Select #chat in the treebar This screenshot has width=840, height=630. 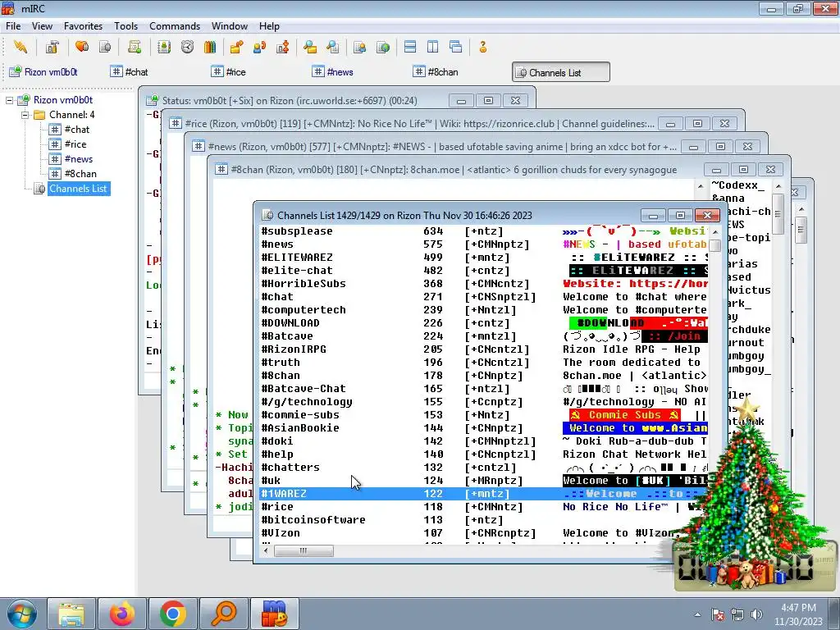(x=76, y=129)
